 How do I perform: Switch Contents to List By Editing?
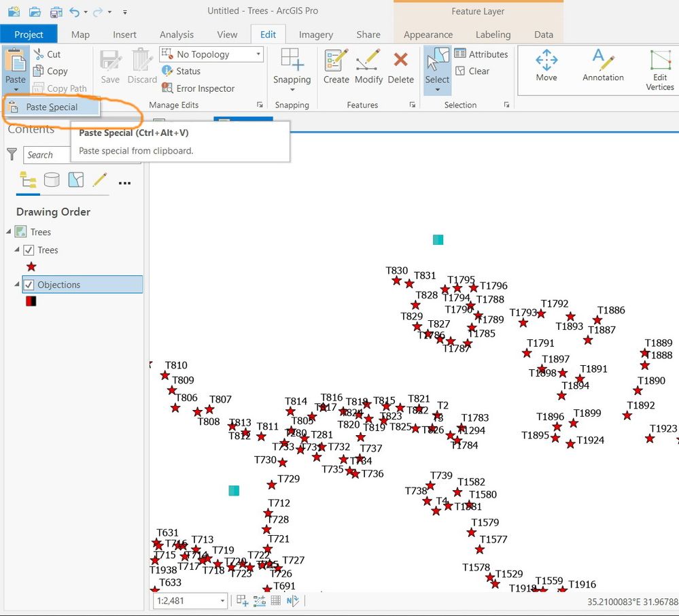point(100,179)
